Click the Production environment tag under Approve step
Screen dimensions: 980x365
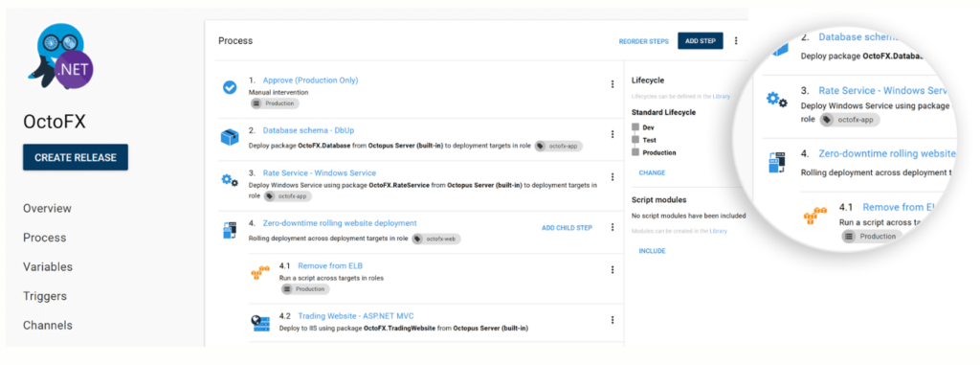[275, 103]
